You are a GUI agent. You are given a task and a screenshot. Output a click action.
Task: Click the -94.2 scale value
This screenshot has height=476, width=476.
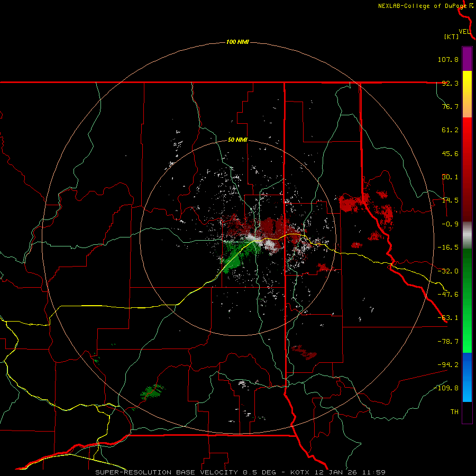click(x=448, y=364)
